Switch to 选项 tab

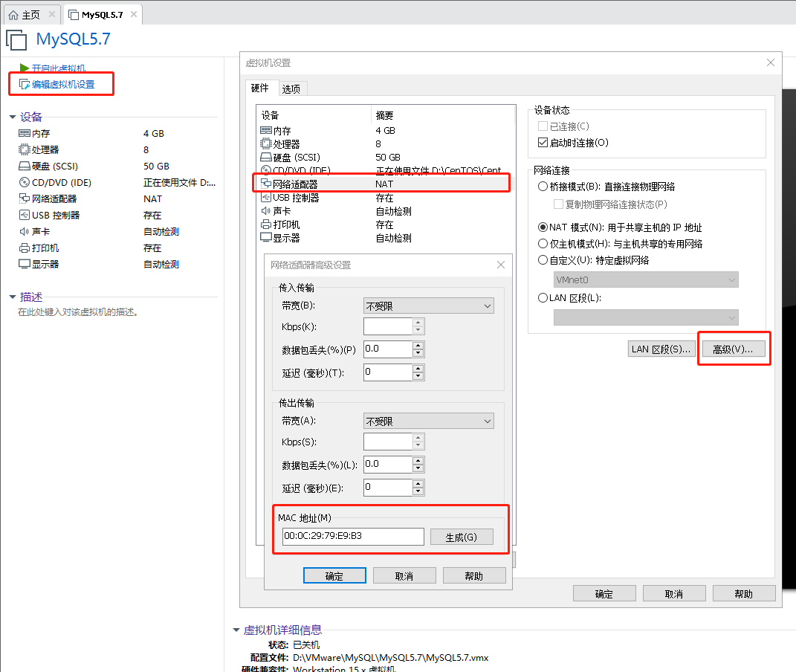[291, 88]
